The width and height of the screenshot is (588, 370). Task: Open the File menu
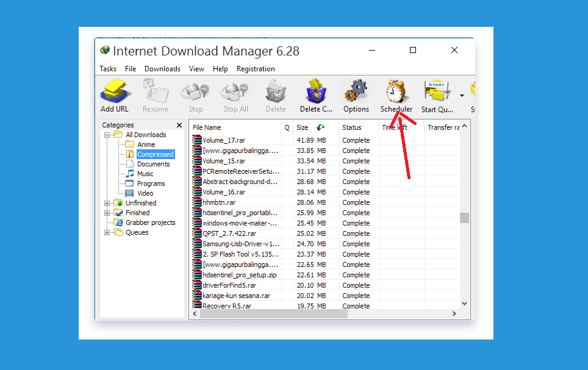click(x=131, y=69)
